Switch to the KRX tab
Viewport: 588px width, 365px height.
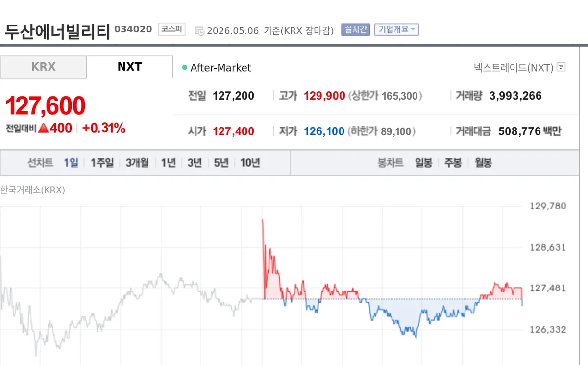pos(44,67)
